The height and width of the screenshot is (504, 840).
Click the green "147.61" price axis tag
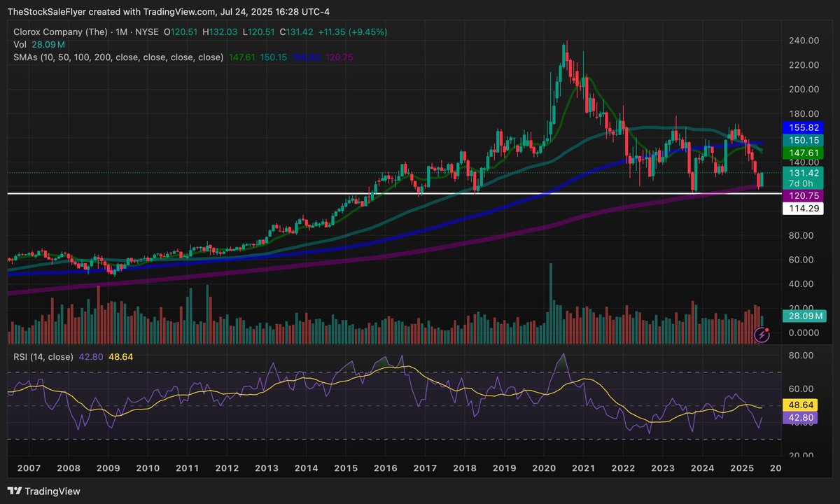(x=804, y=153)
